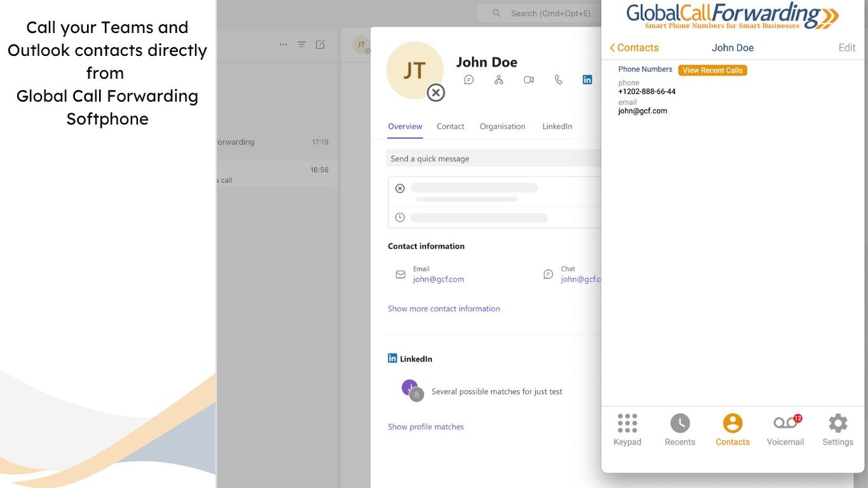
Task: Start an audio call with John Doe
Action: click(x=559, y=79)
